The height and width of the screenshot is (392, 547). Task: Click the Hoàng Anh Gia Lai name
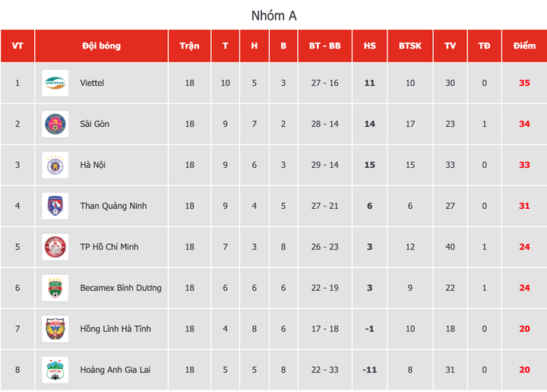[115, 370]
